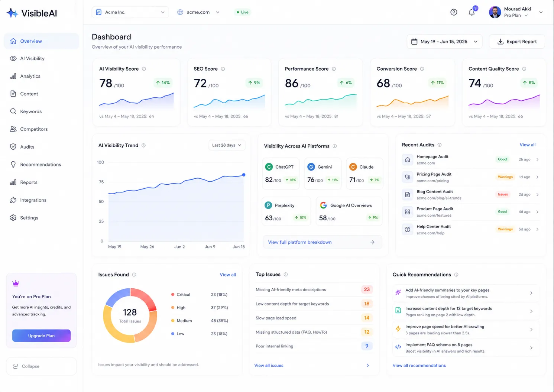Open the Acme Inc. workspace dropdown

point(130,12)
